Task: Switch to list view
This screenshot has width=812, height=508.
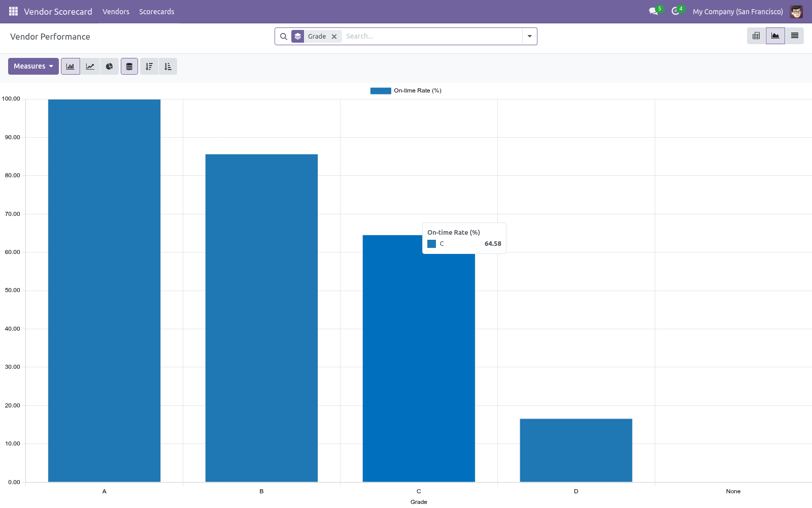Action: click(x=795, y=36)
